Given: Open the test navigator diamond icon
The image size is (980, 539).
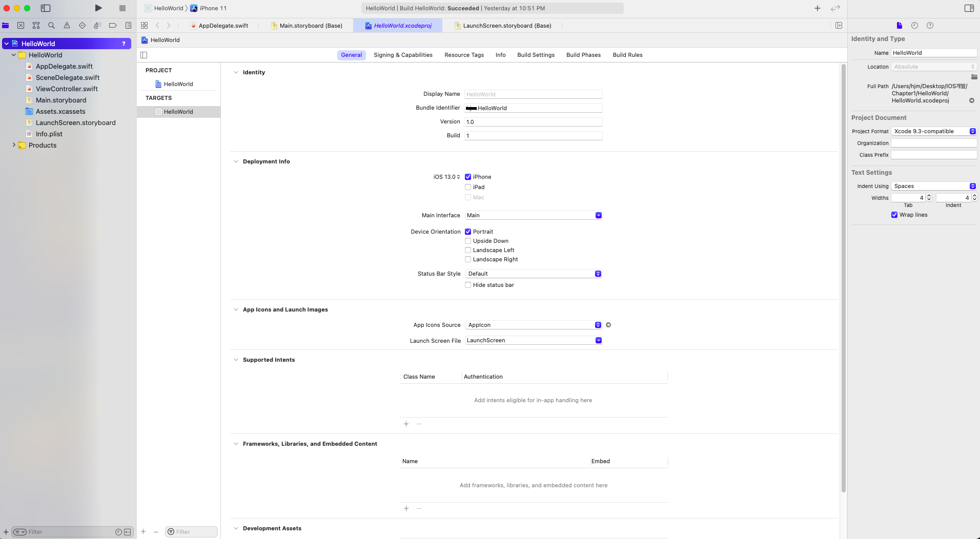Looking at the screenshot, I should [x=82, y=25].
